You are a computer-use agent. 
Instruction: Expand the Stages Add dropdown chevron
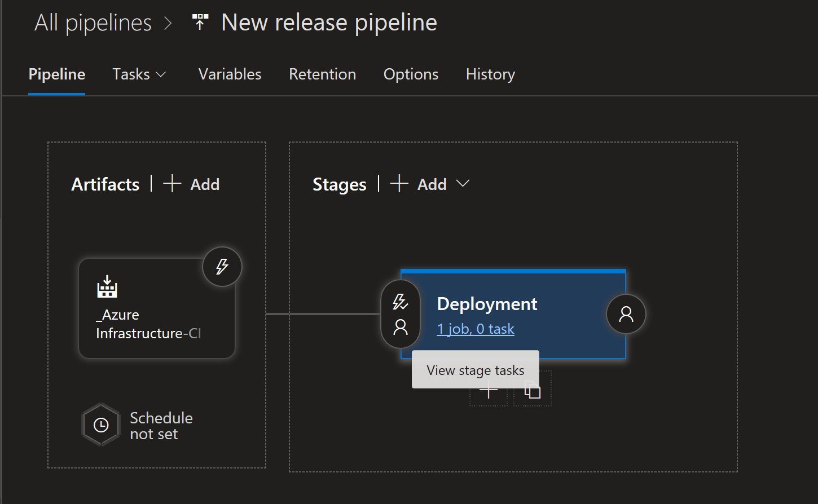(463, 184)
